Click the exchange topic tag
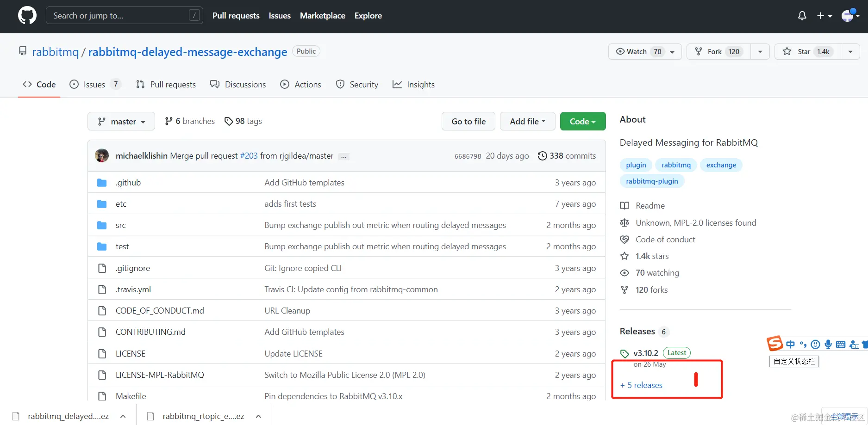Viewport: 868px width, 425px height. (x=721, y=165)
